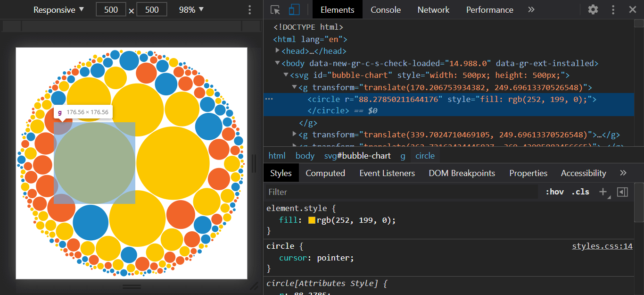The height and width of the screenshot is (295, 644).
Task: Open the styles.css:14 source link
Action: tap(602, 246)
